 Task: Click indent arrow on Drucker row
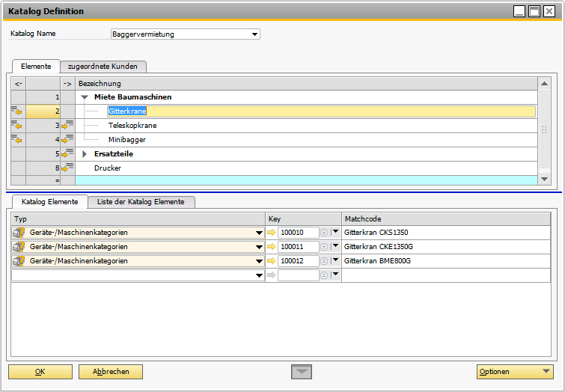pyautogui.click(x=68, y=168)
